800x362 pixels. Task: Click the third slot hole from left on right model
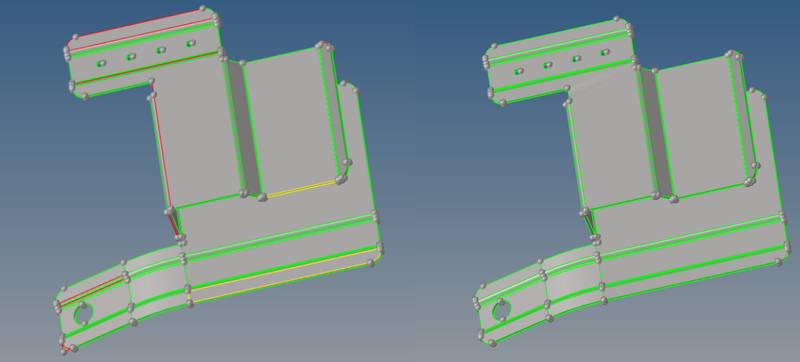pyautogui.click(x=577, y=59)
